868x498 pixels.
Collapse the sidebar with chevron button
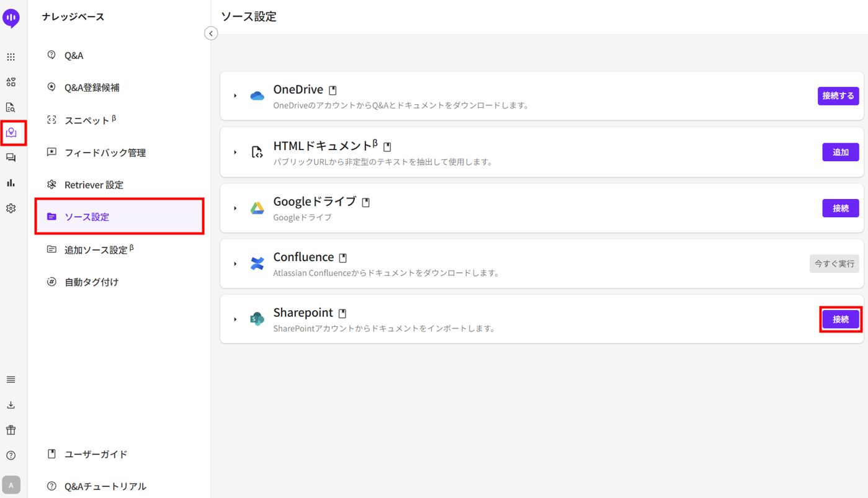[x=211, y=33]
